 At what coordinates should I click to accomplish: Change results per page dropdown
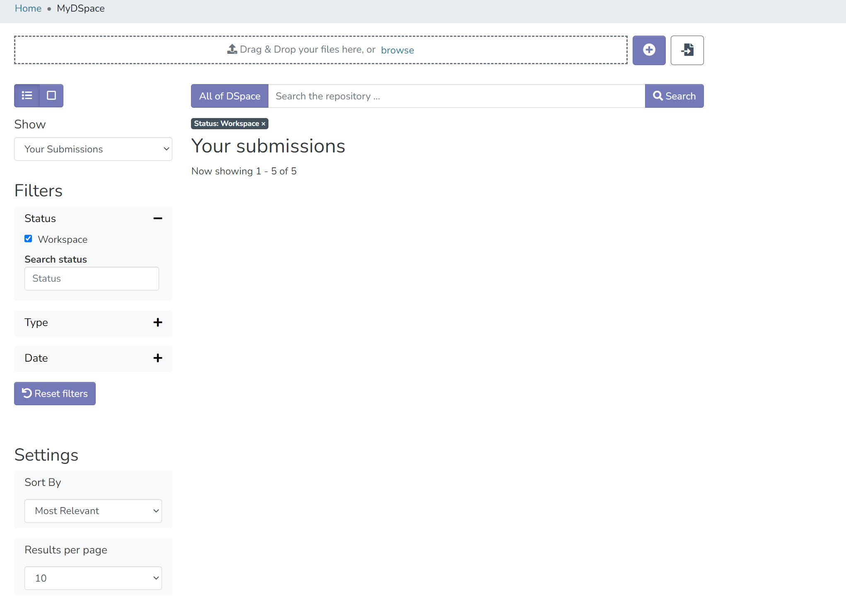93,578
